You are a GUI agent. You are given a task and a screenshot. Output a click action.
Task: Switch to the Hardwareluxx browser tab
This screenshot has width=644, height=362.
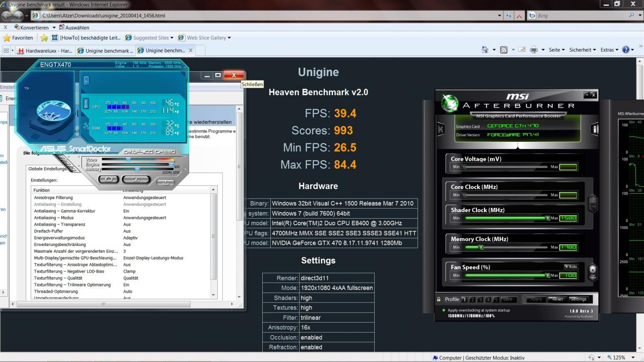pos(45,51)
